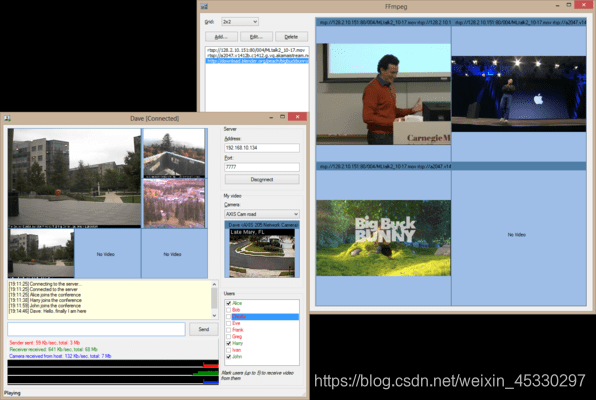
Task: Check Frank in the Users list
Action: coord(228,330)
